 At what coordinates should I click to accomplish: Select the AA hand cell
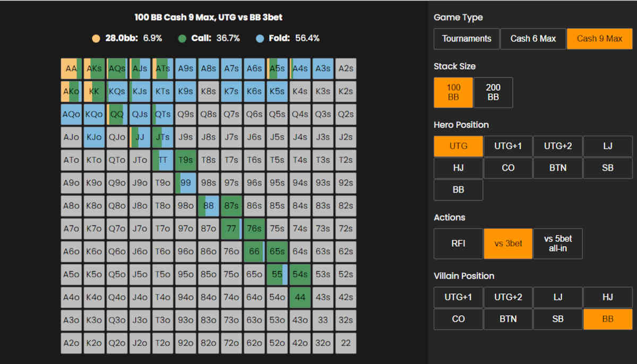pos(71,69)
